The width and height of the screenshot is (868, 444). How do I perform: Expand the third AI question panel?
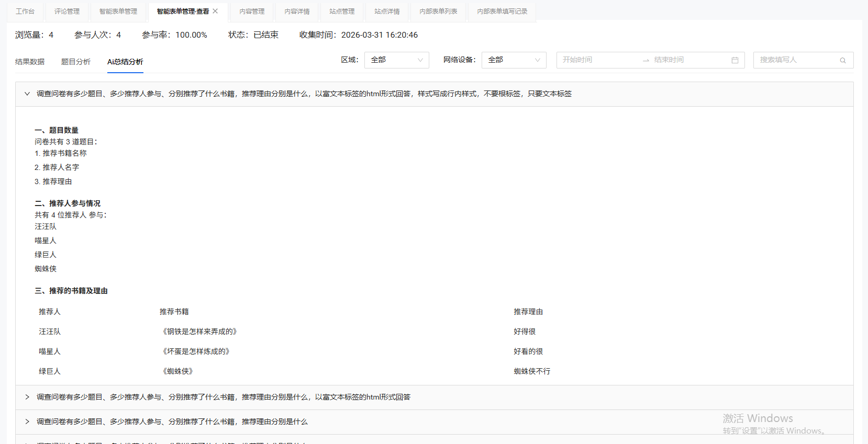[x=27, y=422]
